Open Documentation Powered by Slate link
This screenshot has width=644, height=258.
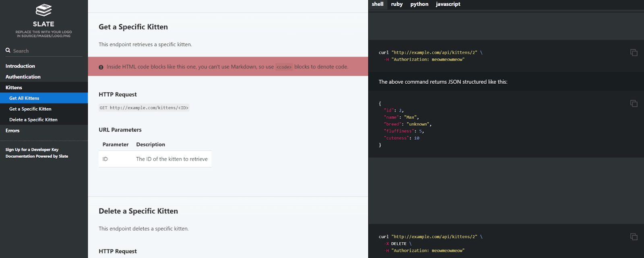(37, 157)
